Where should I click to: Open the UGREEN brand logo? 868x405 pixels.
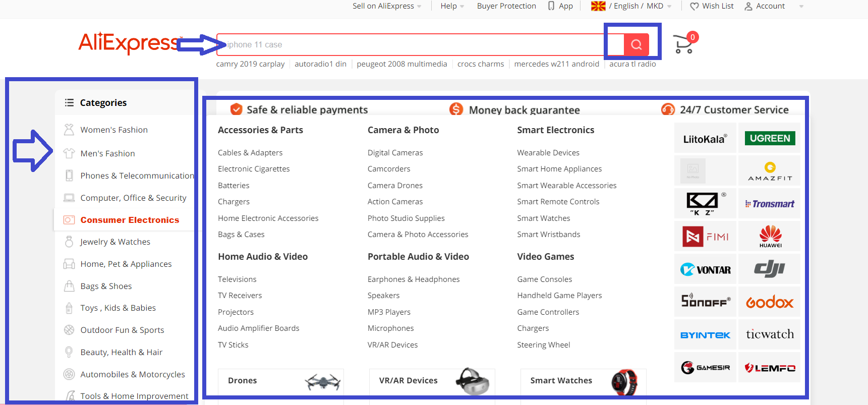(x=770, y=138)
